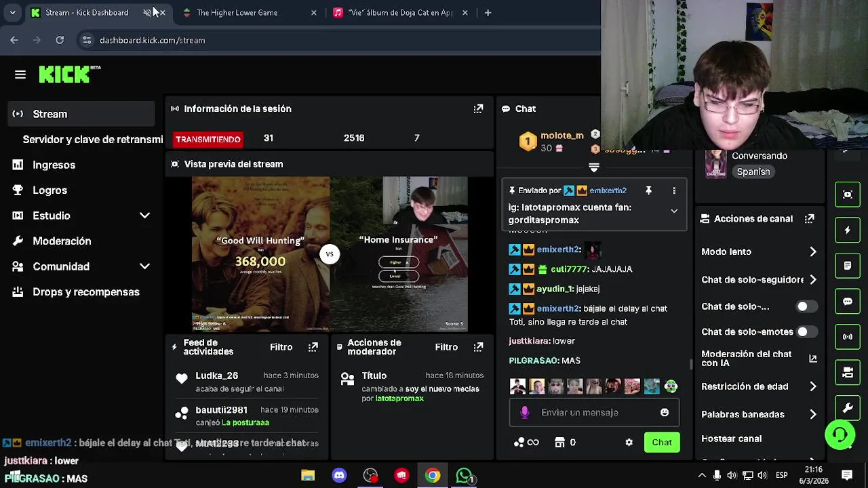The height and width of the screenshot is (488, 868).
Task: Unpin the pinned chat message
Action: pyautogui.click(x=648, y=191)
